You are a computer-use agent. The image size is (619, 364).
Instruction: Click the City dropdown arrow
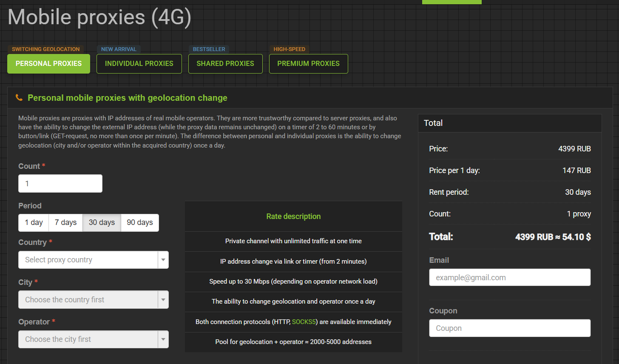[x=163, y=300]
